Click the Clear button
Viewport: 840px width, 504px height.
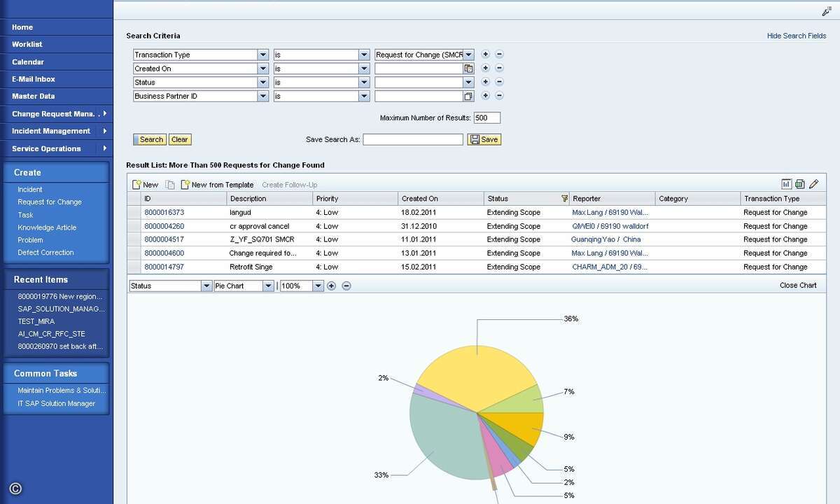(x=180, y=139)
